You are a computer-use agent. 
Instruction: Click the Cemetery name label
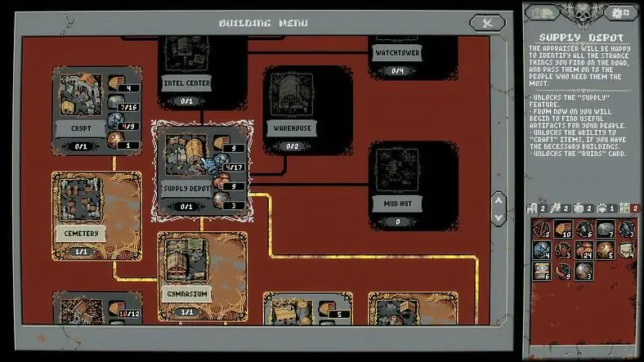[81, 234]
